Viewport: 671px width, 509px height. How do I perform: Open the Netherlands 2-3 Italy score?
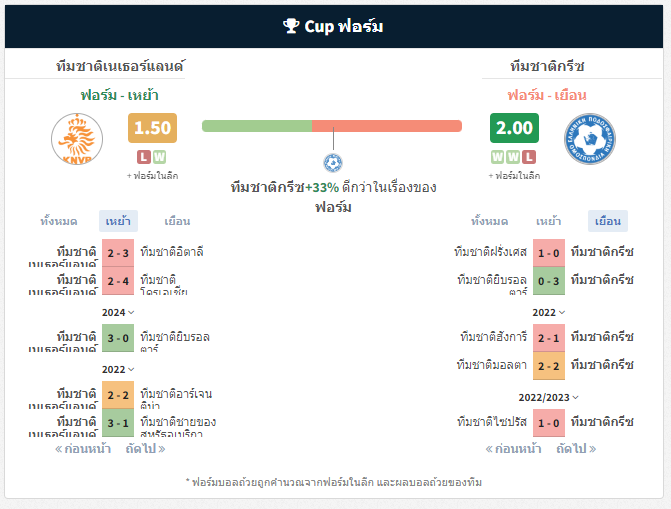tap(118, 253)
